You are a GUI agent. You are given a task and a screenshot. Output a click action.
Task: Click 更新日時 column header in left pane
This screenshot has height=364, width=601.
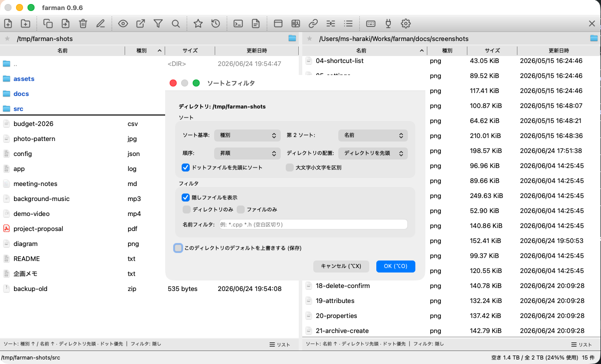pyautogui.click(x=257, y=50)
